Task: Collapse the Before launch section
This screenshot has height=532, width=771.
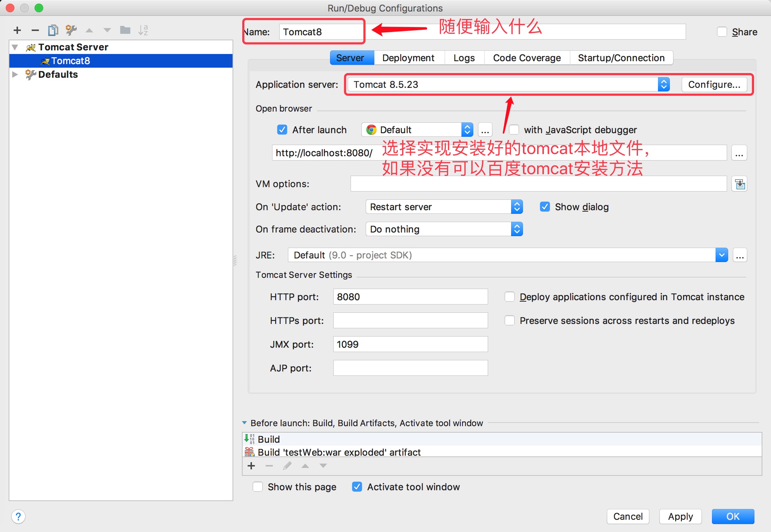Action: tap(244, 423)
